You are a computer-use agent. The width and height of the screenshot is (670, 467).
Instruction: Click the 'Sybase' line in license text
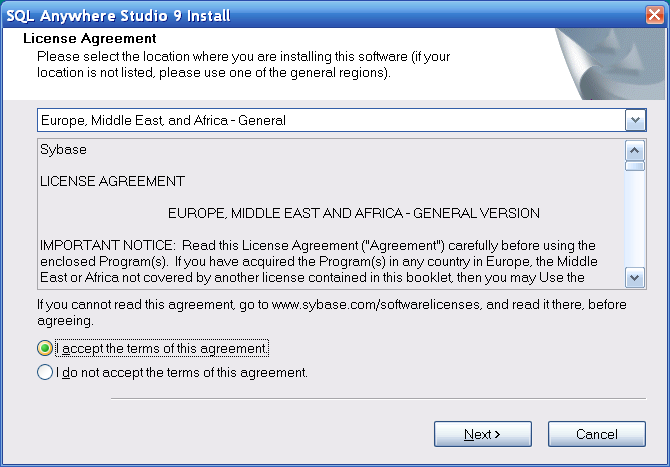coord(63,150)
